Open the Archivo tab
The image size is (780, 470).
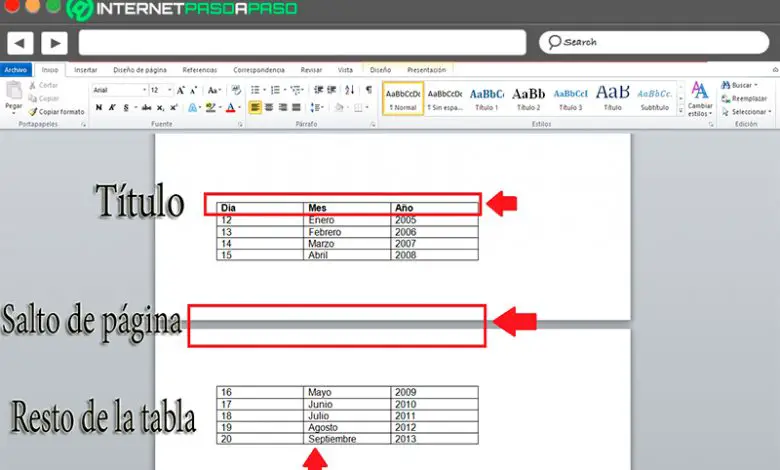point(16,70)
